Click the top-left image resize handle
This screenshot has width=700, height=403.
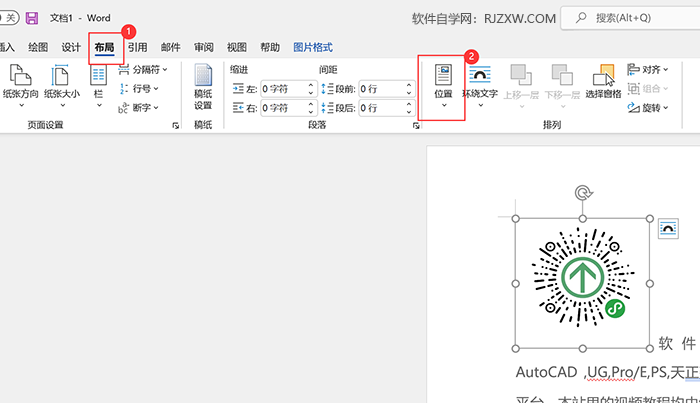[x=516, y=218]
